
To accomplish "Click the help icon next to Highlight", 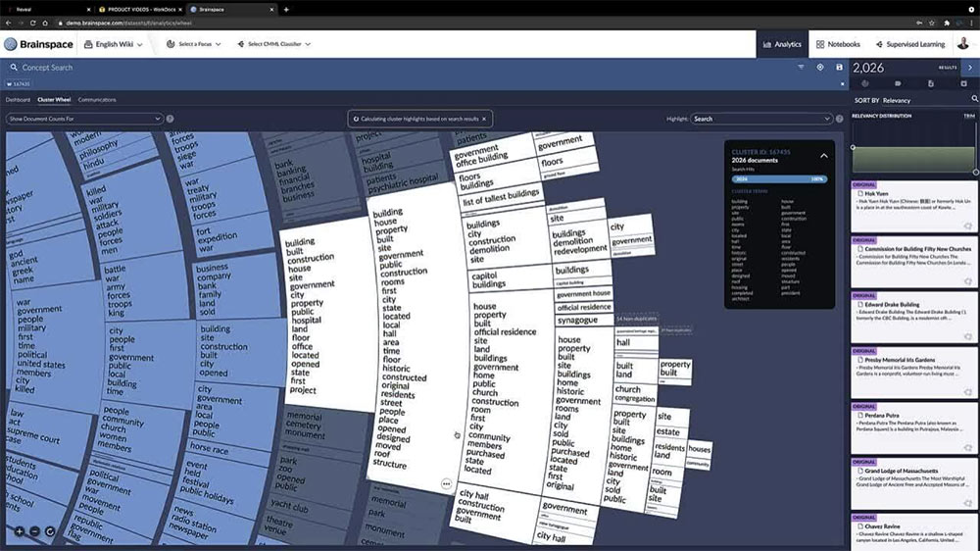I will (x=840, y=119).
